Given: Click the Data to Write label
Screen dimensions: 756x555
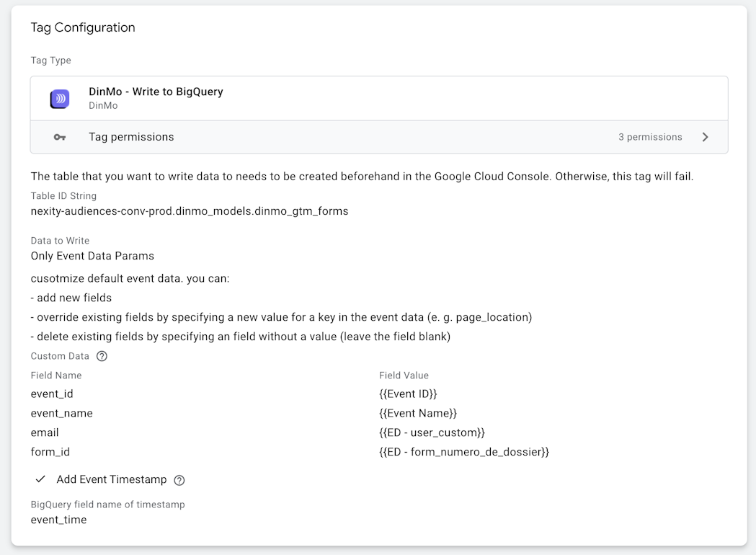Looking at the screenshot, I should click(61, 241).
